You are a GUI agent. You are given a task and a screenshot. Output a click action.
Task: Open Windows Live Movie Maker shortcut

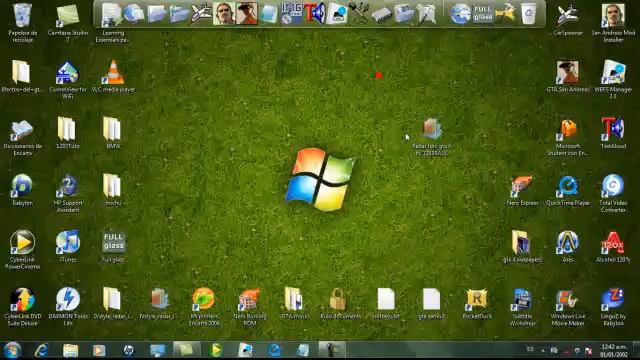(x=567, y=307)
